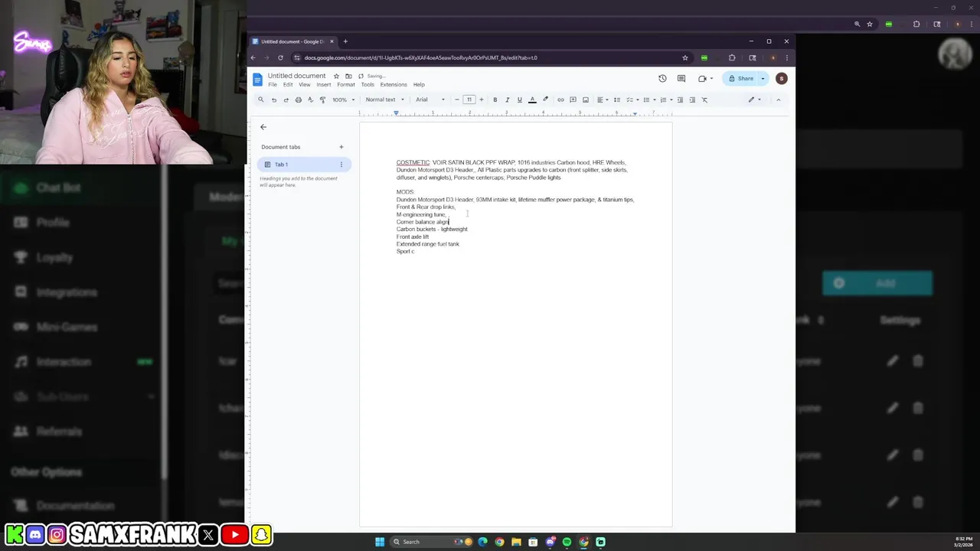
Task: Undo the last edit in Docs
Action: click(273, 99)
